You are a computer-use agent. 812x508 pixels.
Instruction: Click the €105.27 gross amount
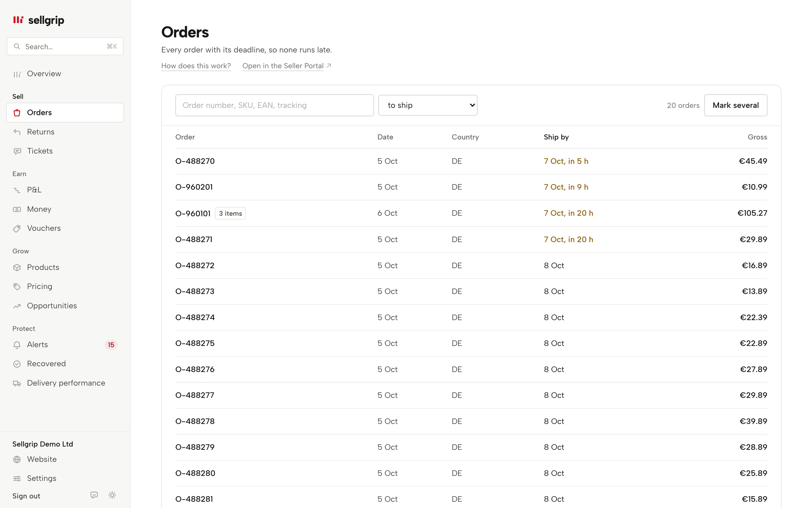[752, 213]
